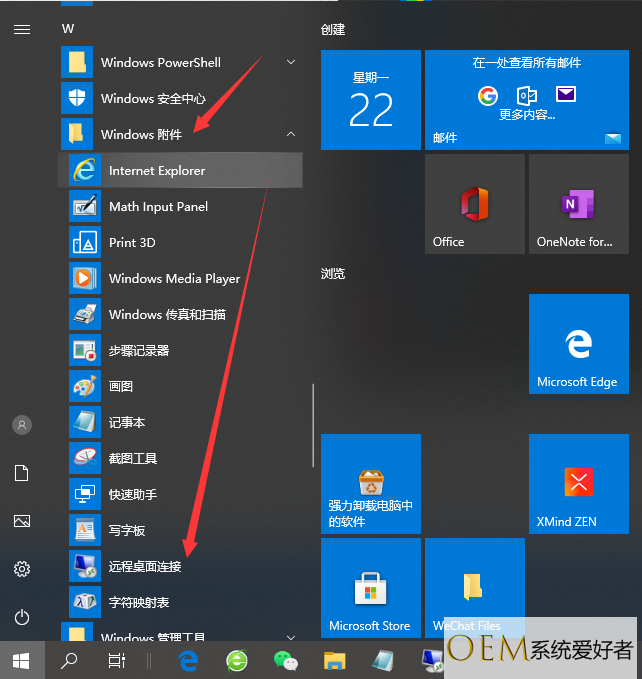Open Internet Explorer from the app list
This screenshot has height=679, width=642.
click(157, 171)
